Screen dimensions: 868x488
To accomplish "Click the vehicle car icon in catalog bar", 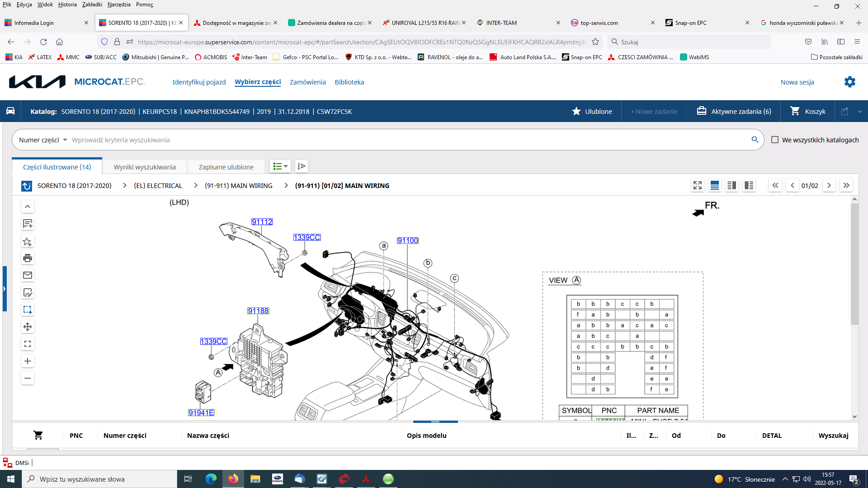I will 10,111.
